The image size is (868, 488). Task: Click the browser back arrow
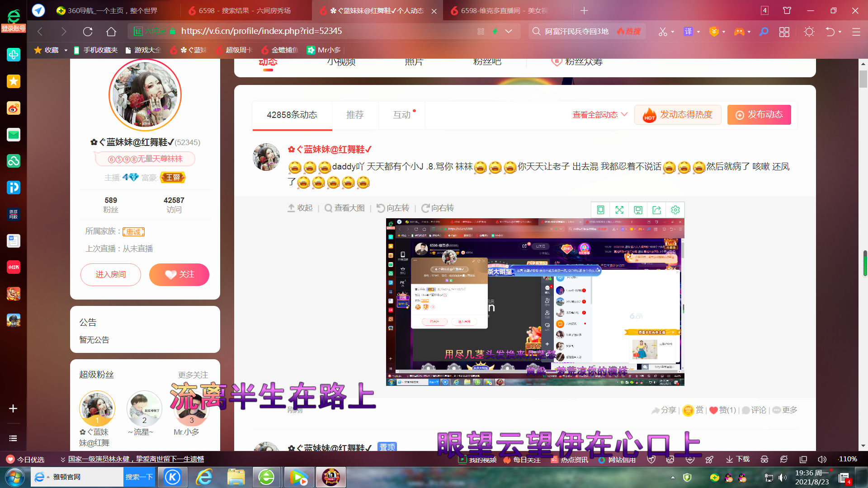pos(40,32)
